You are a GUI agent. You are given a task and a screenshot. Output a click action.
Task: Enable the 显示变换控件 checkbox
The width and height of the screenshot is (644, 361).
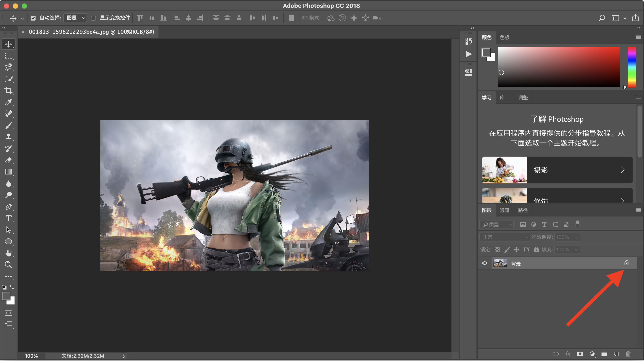93,18
